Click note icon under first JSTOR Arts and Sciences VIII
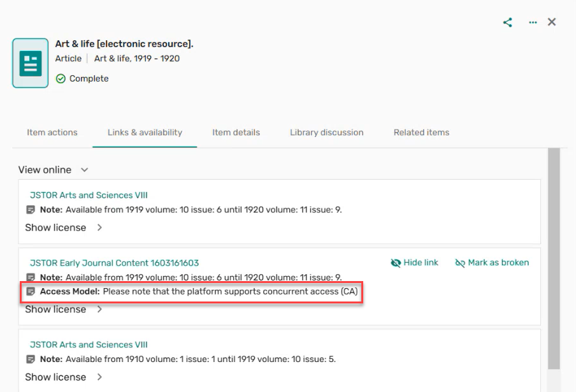Viewport: 576px width, 392px height. (31, 210)
